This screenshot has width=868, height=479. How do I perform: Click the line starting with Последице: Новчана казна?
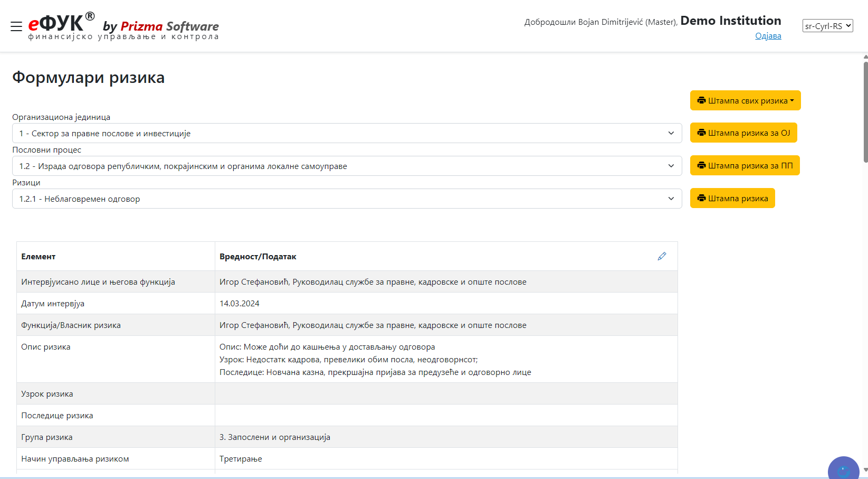pyautogui.click(x=375, y=372)
